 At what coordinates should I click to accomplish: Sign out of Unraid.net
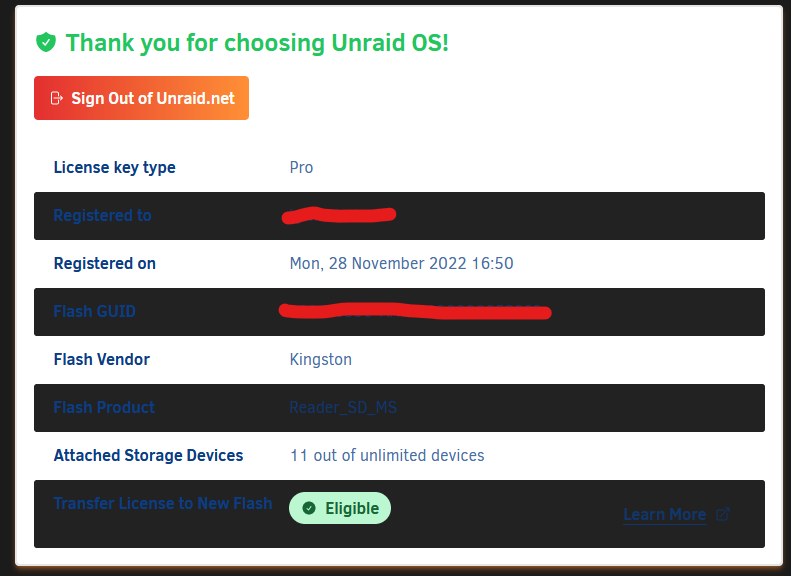[141, 98]
